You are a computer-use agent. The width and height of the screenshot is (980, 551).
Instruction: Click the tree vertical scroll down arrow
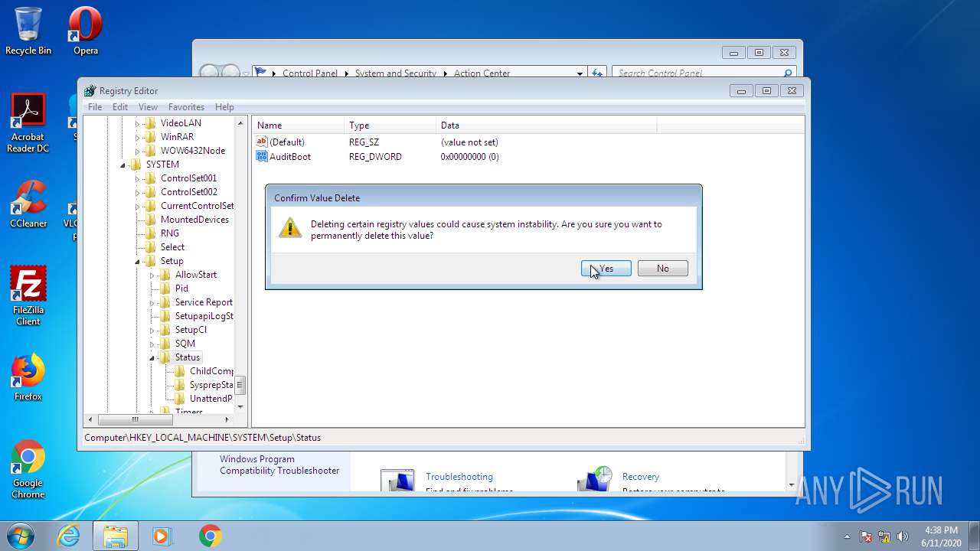click(x=240, y=406)
